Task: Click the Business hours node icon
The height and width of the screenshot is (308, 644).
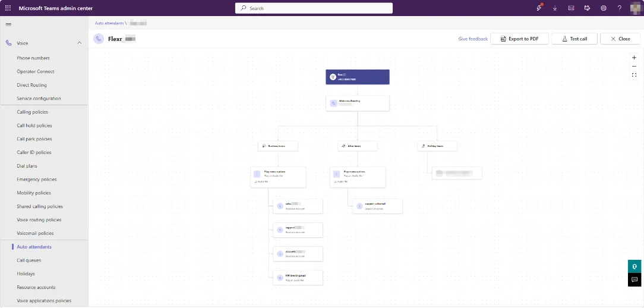Action: click(x=265, y=146)
